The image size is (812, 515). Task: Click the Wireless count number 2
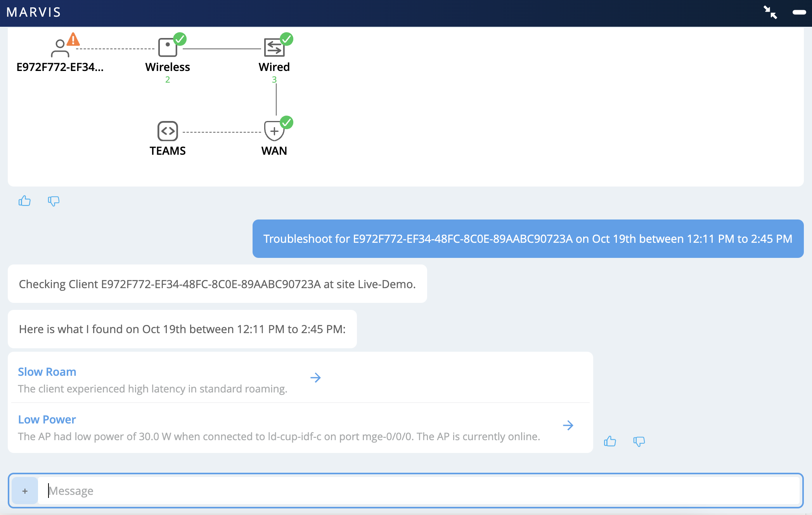pyautogui.click(x=168, y=79)
